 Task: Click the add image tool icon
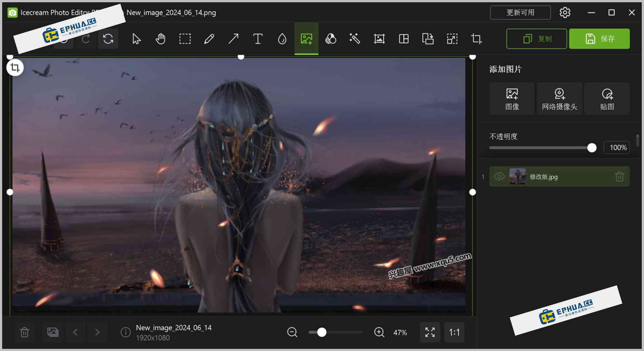[306, 39]
